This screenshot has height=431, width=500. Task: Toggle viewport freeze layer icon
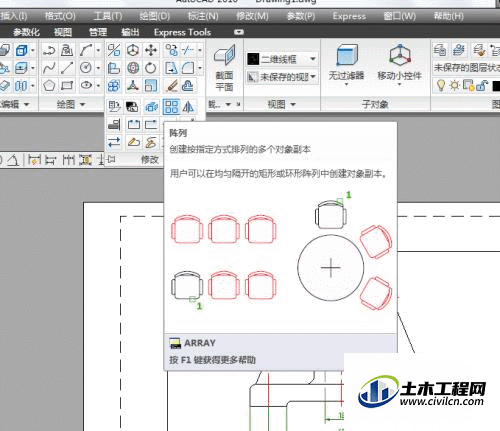(469, 86)
